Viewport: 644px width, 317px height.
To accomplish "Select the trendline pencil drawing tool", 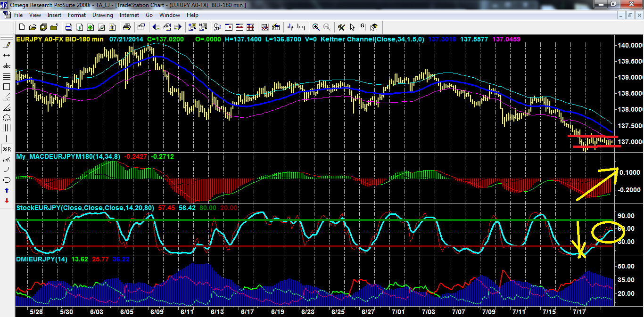I will (7, 45).
